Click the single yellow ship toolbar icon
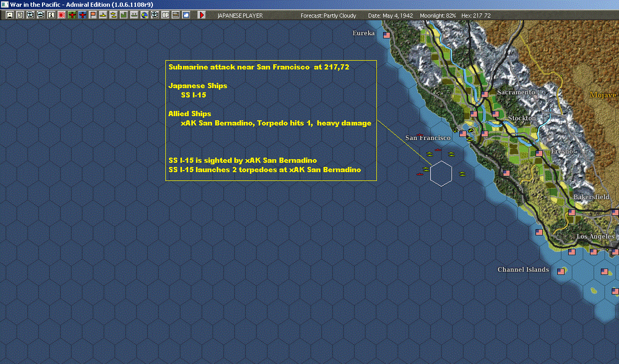 pyautogui.click(x=103, y=15)
